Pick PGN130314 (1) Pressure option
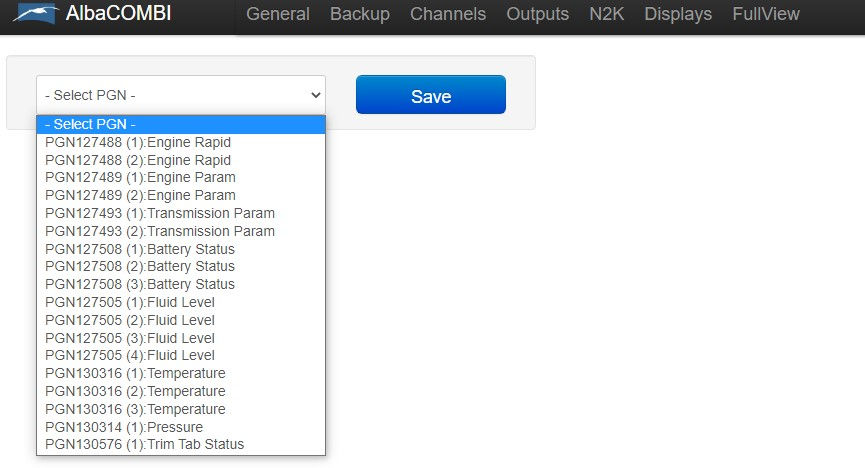 pyautogui.click(x=181, y=427)
